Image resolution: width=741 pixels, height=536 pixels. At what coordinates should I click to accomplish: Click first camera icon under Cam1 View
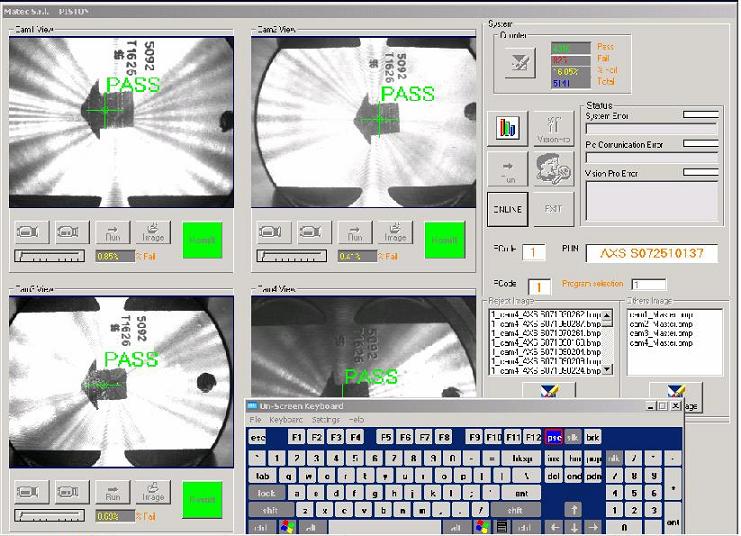[29, 233]
